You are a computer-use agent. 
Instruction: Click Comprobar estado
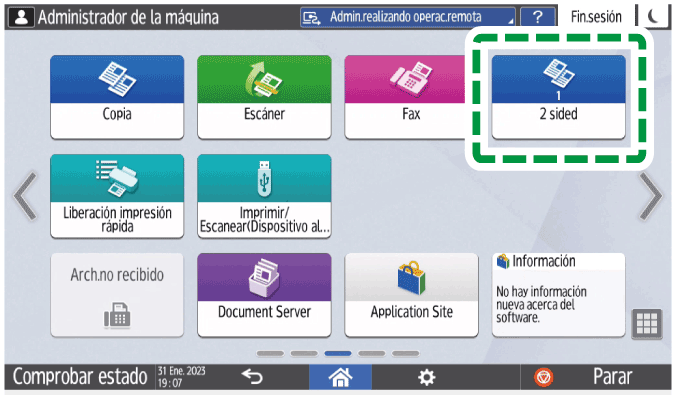tap(80, 376)
